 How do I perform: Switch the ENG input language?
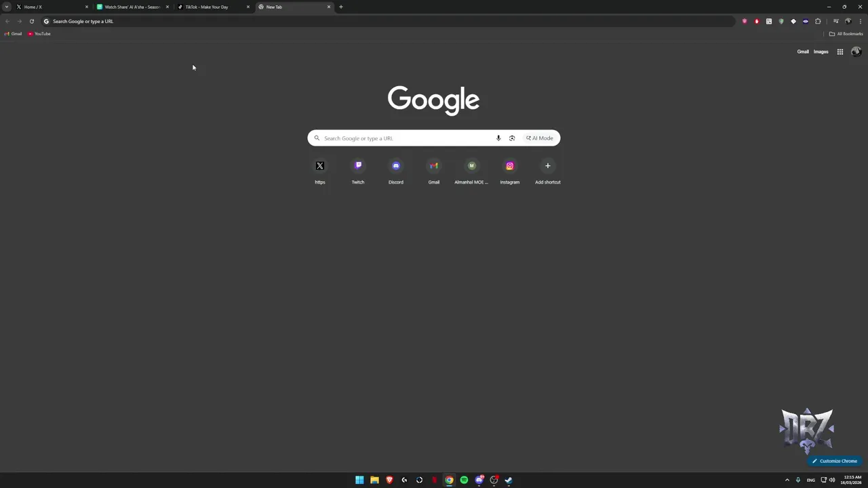[x=811, y=480]
